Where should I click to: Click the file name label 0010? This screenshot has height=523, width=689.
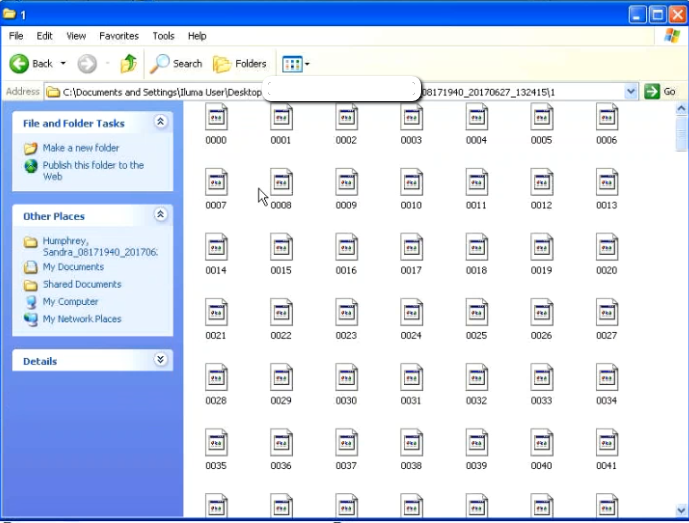(411, 205)
